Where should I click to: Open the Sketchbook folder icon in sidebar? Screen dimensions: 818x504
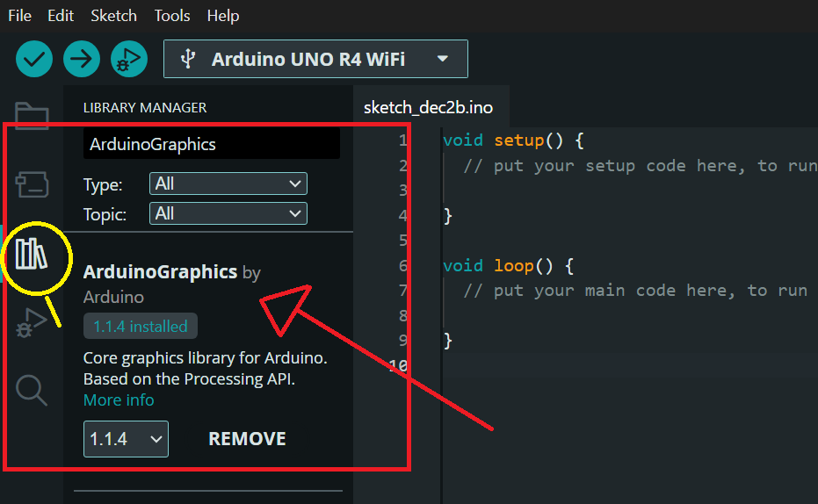tap(32, 115)
